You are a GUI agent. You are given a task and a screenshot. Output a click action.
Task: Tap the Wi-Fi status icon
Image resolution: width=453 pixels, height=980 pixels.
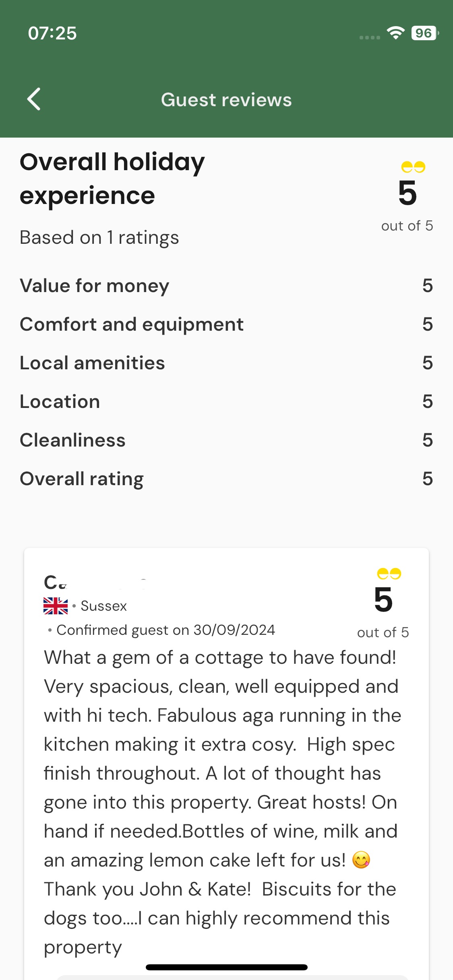coord(395,33)
